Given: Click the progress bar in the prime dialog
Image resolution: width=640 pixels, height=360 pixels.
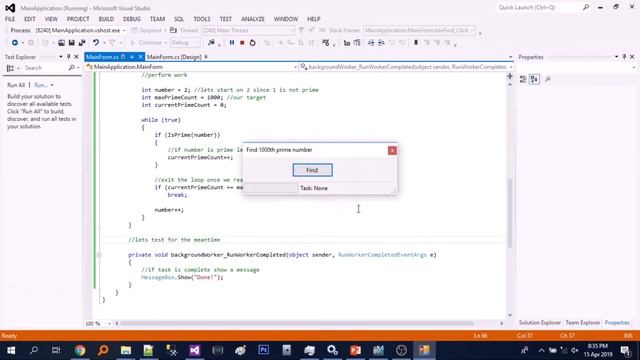Looking at the screenshot, I should tap(271, 188).
